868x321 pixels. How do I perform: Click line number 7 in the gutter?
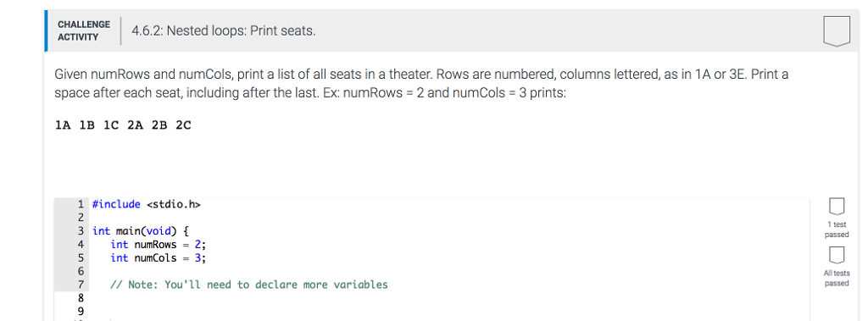(x=81, y=285)
